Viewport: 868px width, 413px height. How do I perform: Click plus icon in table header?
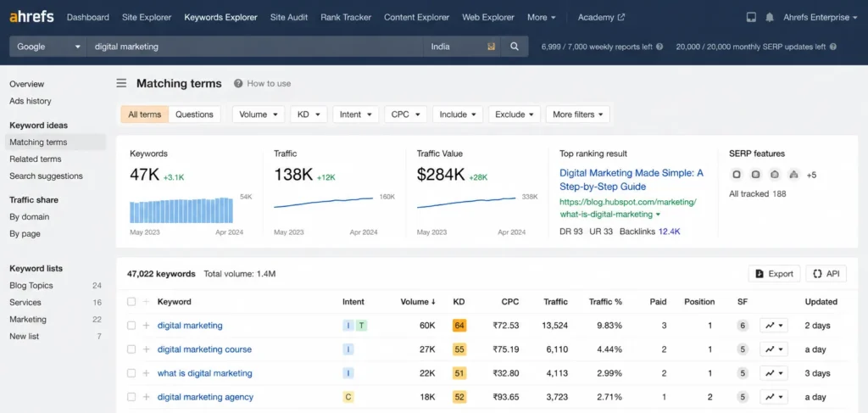[x=146, y=302]
